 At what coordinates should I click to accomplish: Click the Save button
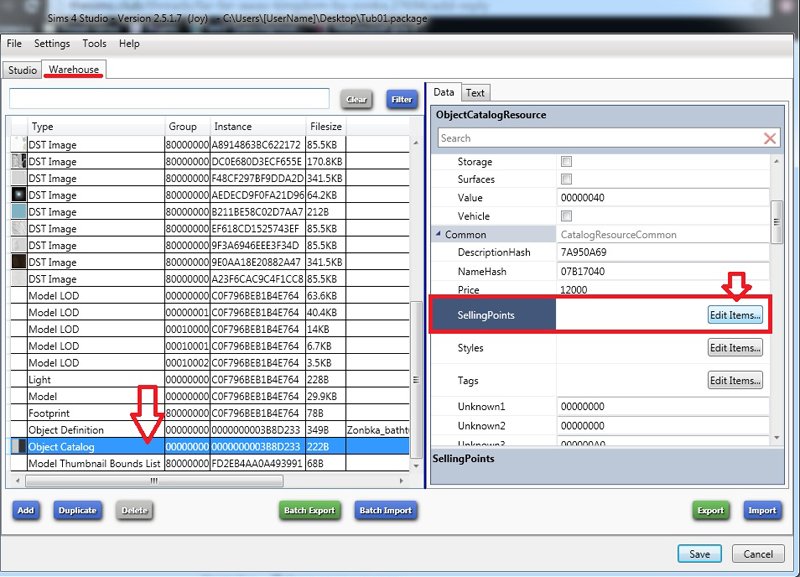tap(699, 554)
